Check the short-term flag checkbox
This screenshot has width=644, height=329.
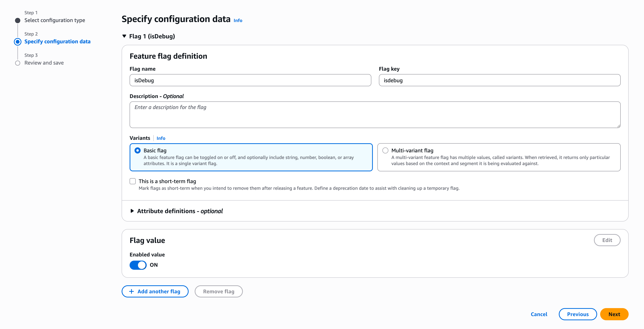point(133,181)
